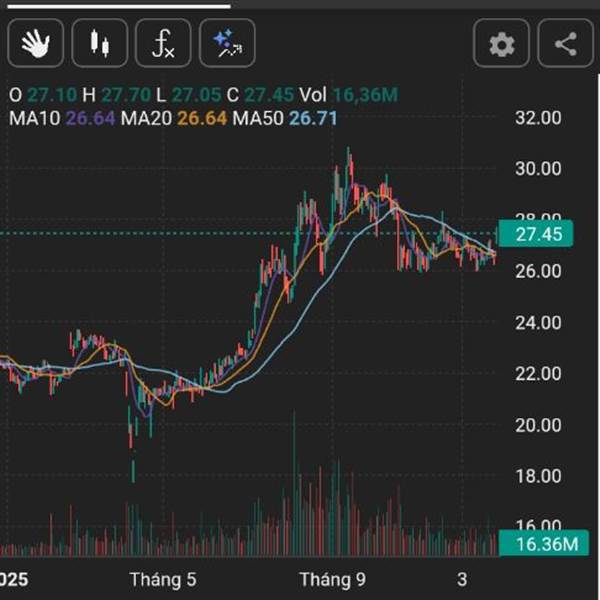Viewport: 600px width, 600px height.
Task: Select the hand drawing tool icon
Action: [x=35, y=43]
